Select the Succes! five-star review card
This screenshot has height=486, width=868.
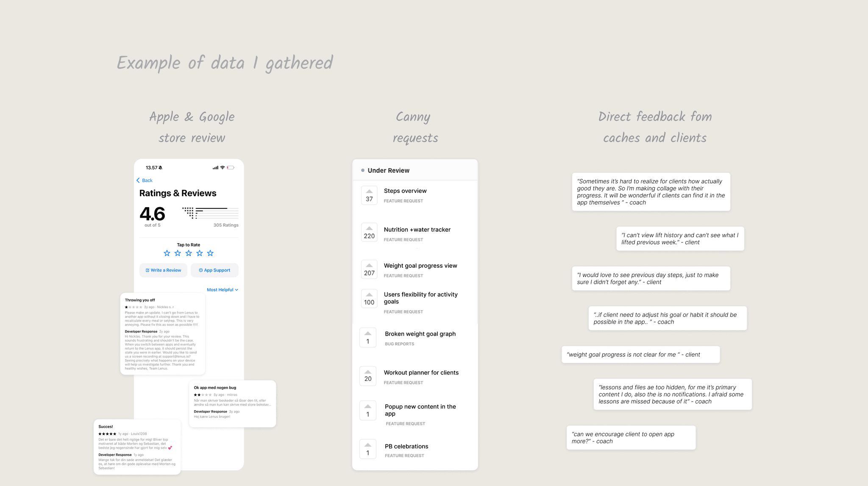[137, 447]
